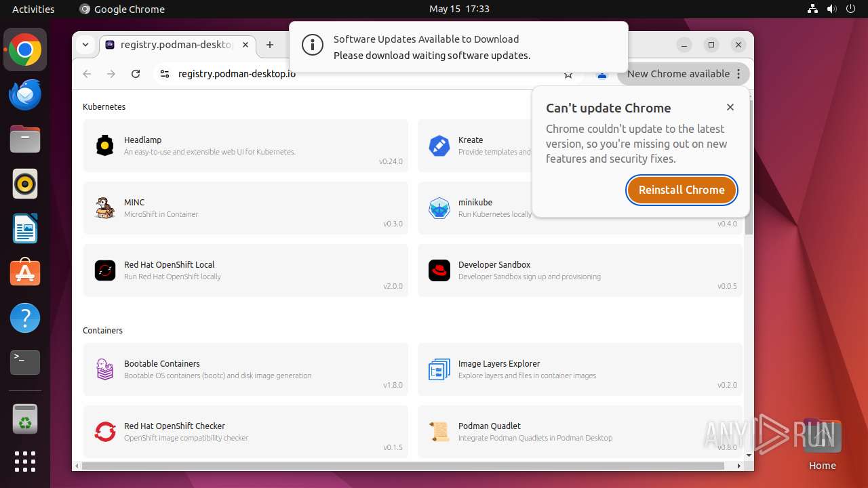868x488 pixels.
Task: Click Reinstall Chrome button
Action: click(682, 190)
